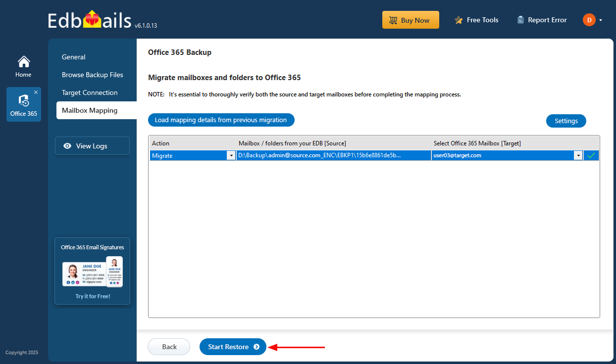Go to the General section
The width and height of the screenshot is (616, 364).
tap(74, 57)
